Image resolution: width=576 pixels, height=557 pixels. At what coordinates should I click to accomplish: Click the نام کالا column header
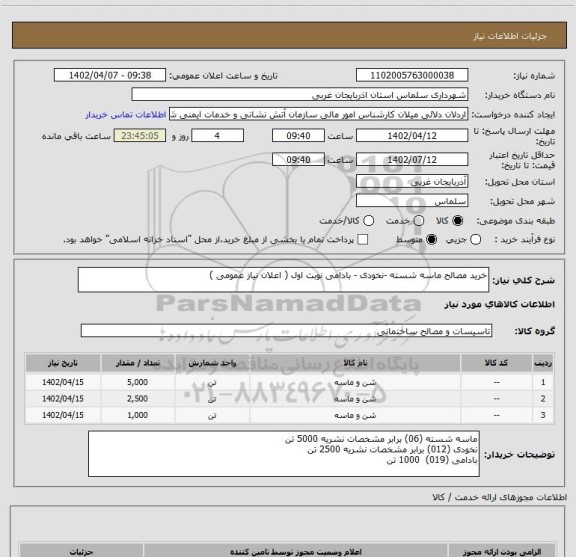coord(355,363)
